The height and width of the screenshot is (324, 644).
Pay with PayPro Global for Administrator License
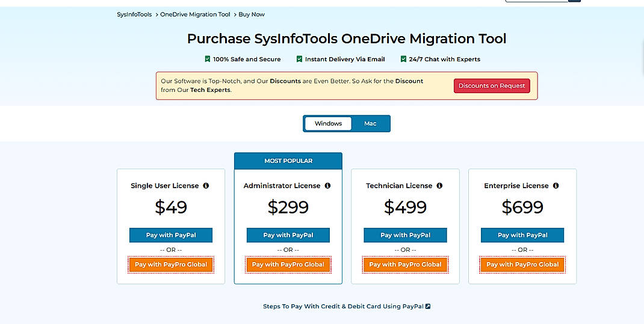(x=288, y=264)
